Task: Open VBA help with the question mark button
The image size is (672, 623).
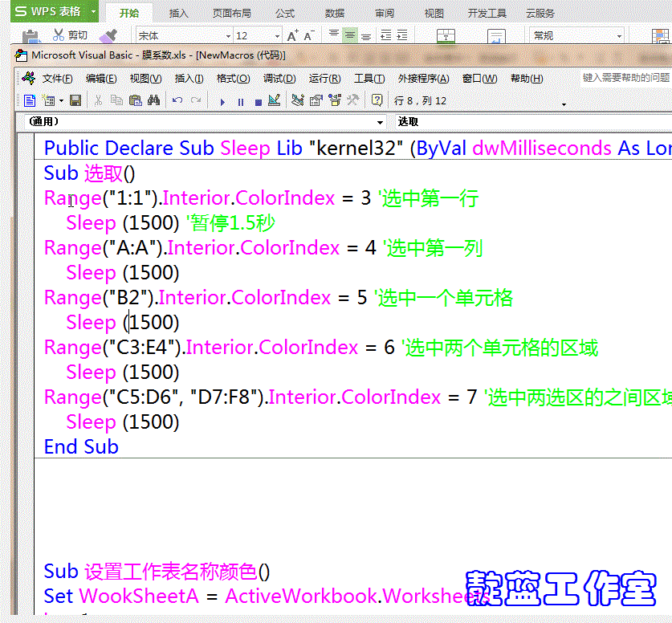Action: coord(377,100)
